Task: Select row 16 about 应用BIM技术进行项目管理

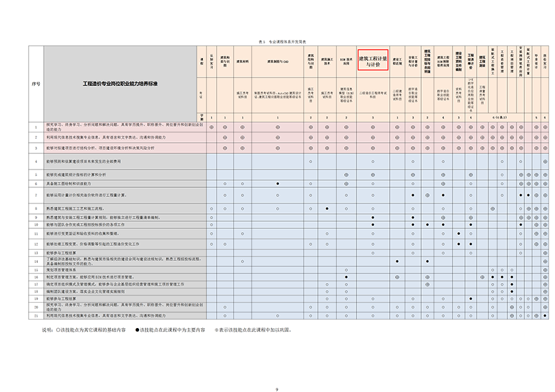Action: (90, 277)
